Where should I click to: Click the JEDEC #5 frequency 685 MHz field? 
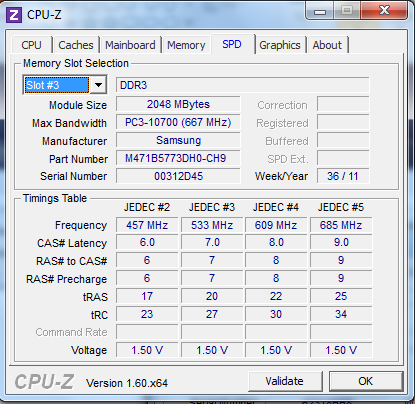pos(341,225)
